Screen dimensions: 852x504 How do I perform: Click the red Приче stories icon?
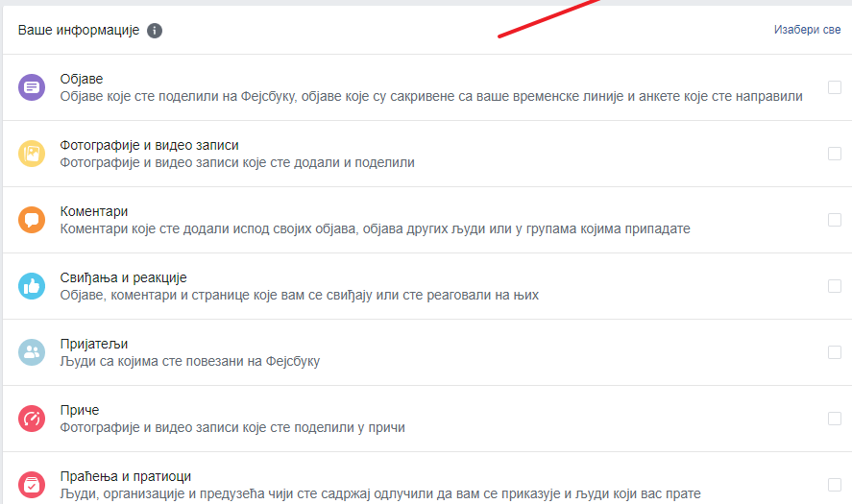coord(32,419)
